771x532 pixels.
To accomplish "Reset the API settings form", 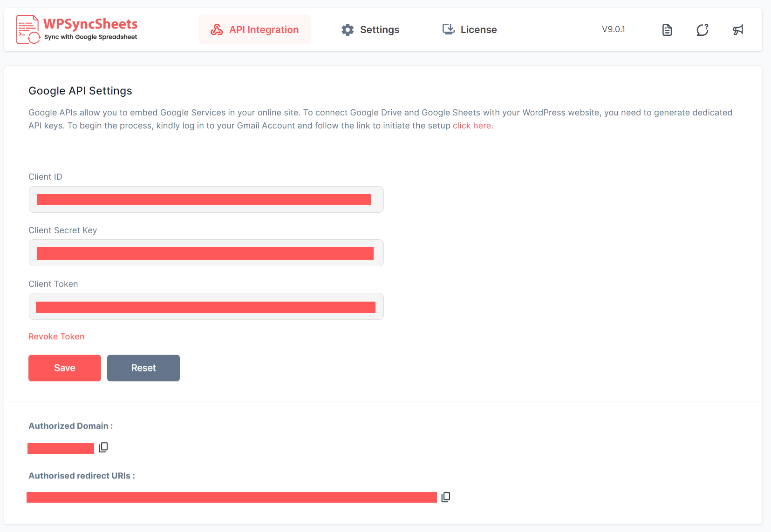I will pos(143,368).
